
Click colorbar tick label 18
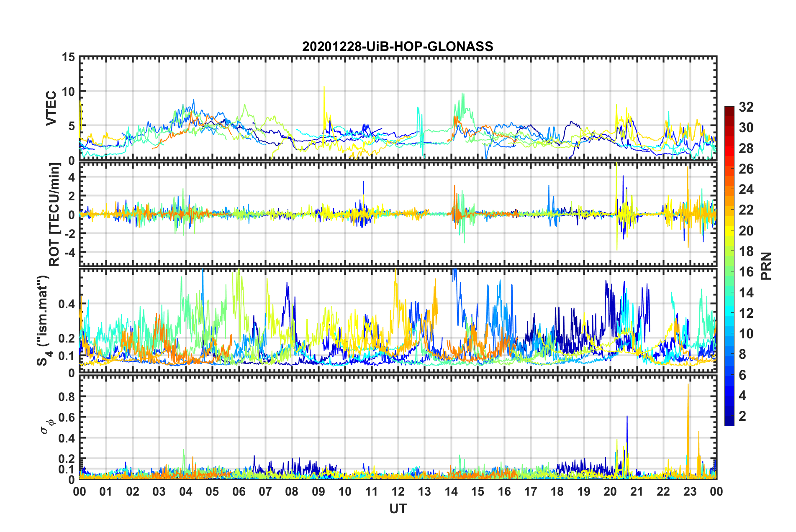[x=746, y=251]
